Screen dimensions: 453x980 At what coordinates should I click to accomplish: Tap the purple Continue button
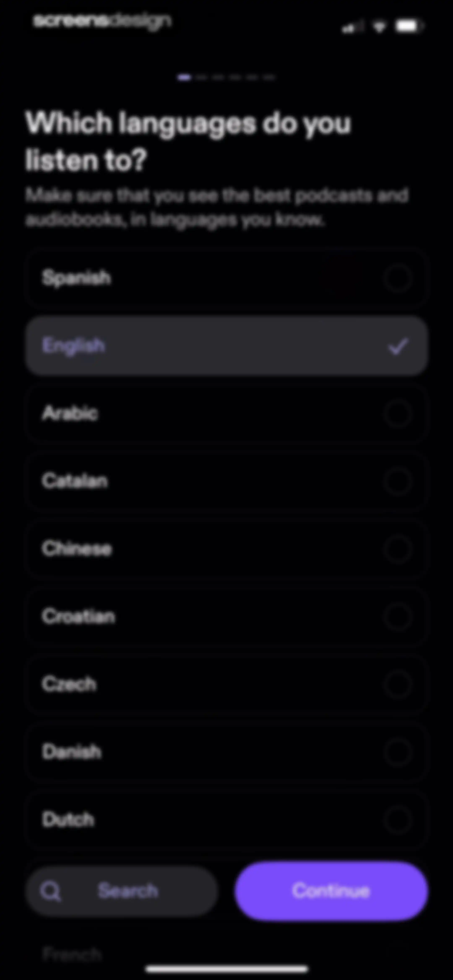point(331,891)
